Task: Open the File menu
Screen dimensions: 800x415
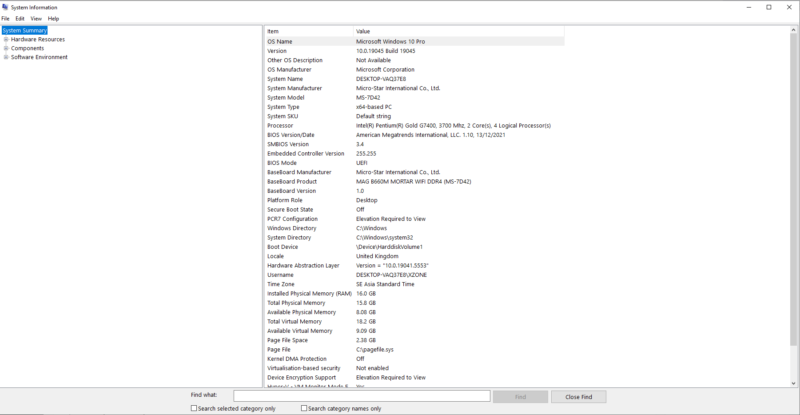Action: [x=6, y=18]
